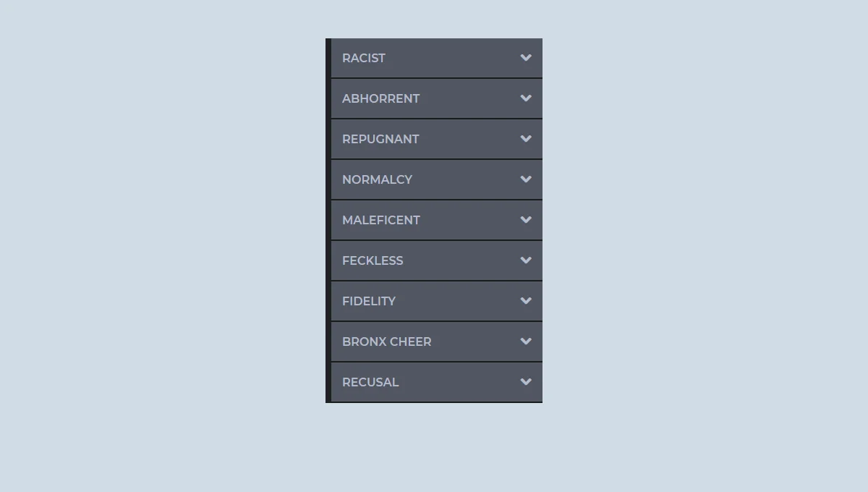
Task: Click the down arrow next to MALEFICENT
Action: coord(526,220)
